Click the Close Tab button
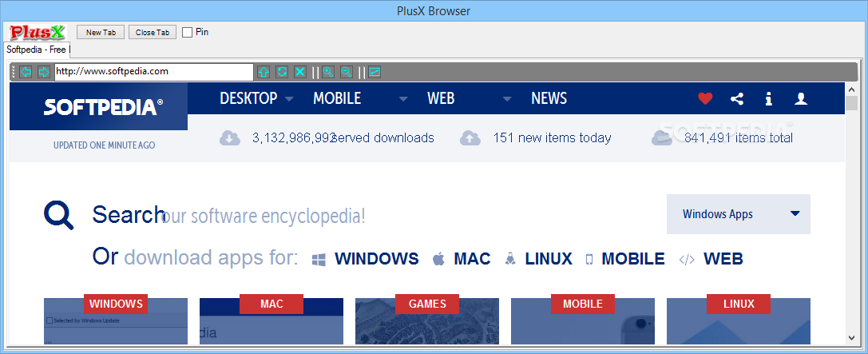 153,32
